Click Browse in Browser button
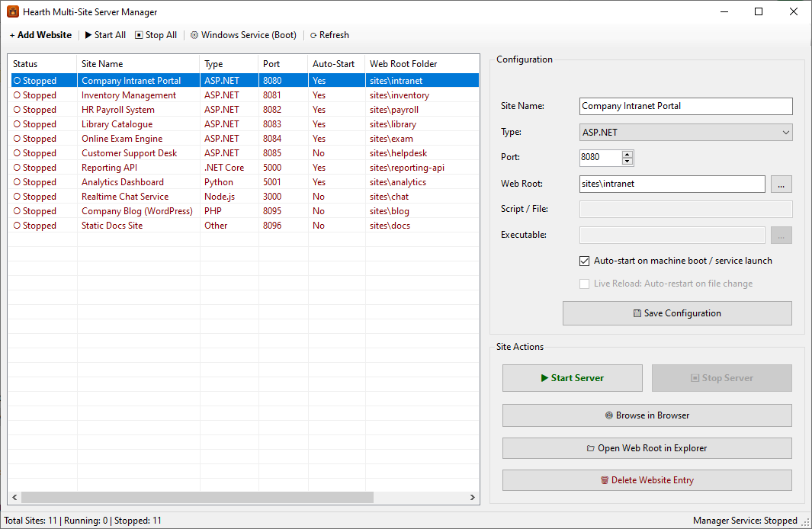Image resolution: width=812 pixels, height=529 pixels. tap(647, 415)
